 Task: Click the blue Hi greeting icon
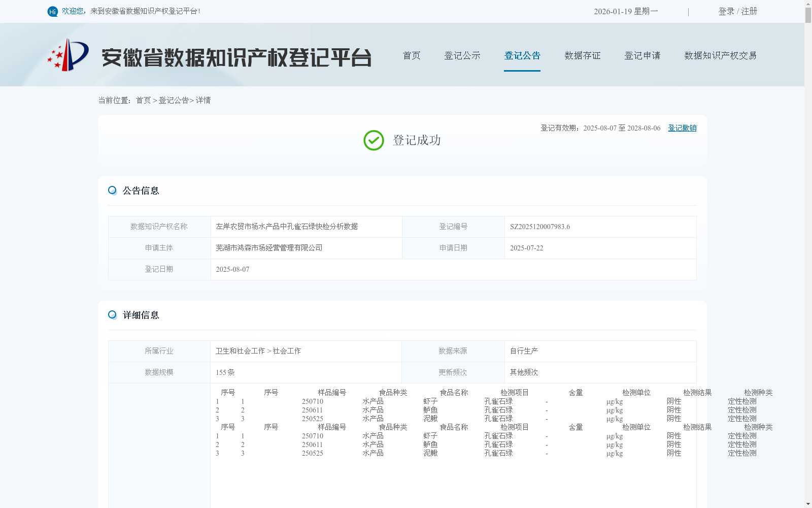point(53,11)
